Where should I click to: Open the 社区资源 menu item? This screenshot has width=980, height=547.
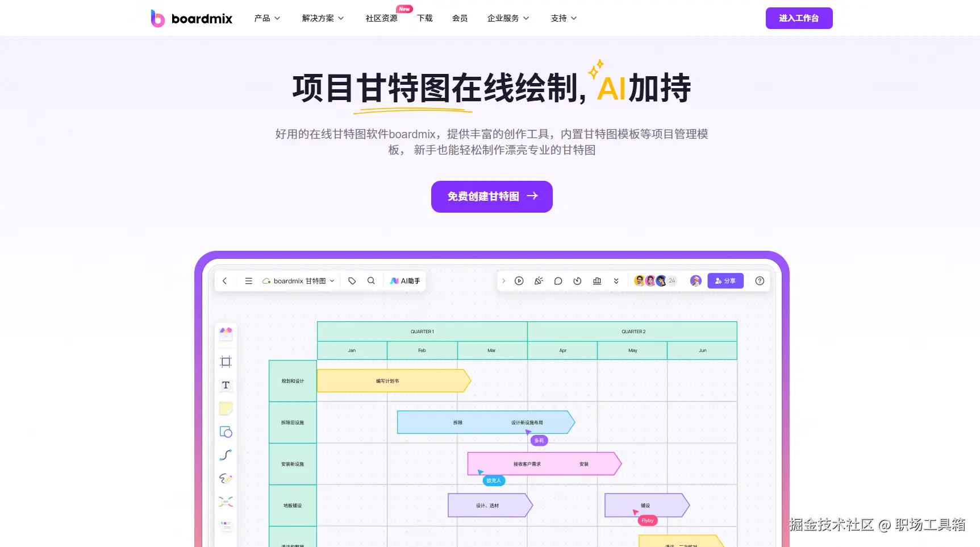382,18
